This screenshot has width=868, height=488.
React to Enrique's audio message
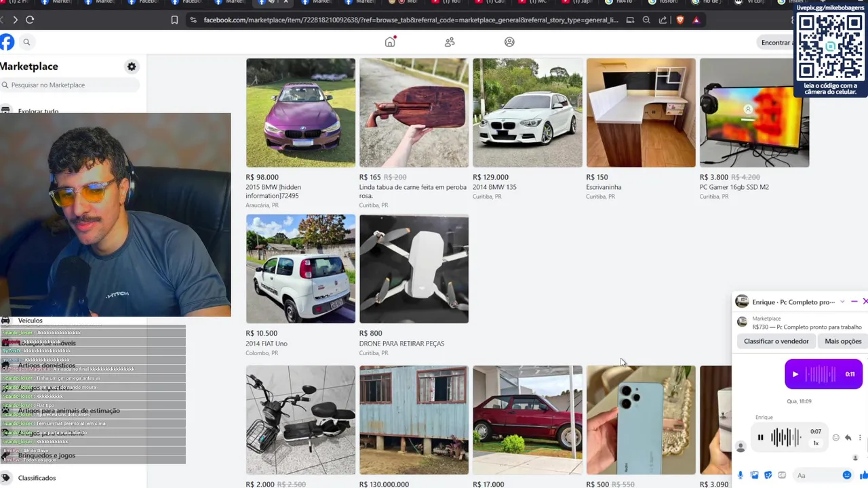click(835, 438)
